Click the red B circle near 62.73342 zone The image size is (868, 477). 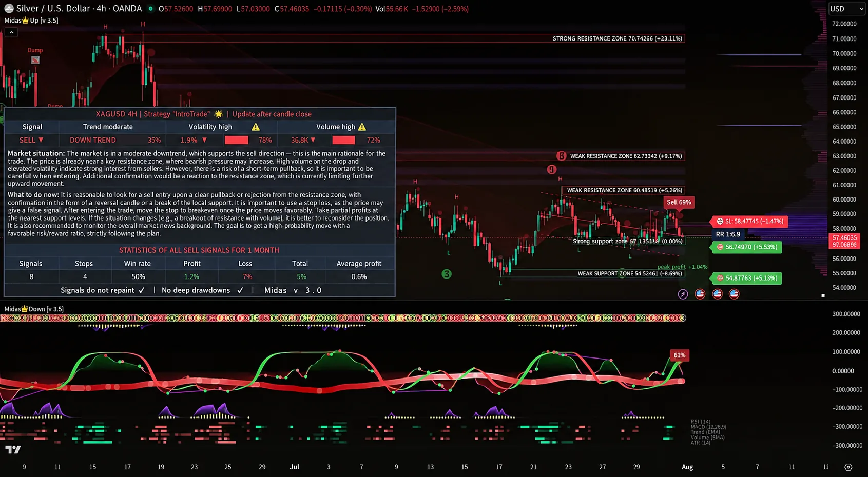coord(561,156)
